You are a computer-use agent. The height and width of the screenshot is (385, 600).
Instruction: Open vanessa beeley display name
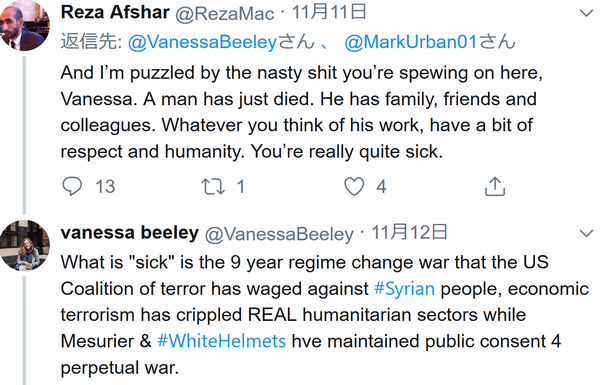130,232
